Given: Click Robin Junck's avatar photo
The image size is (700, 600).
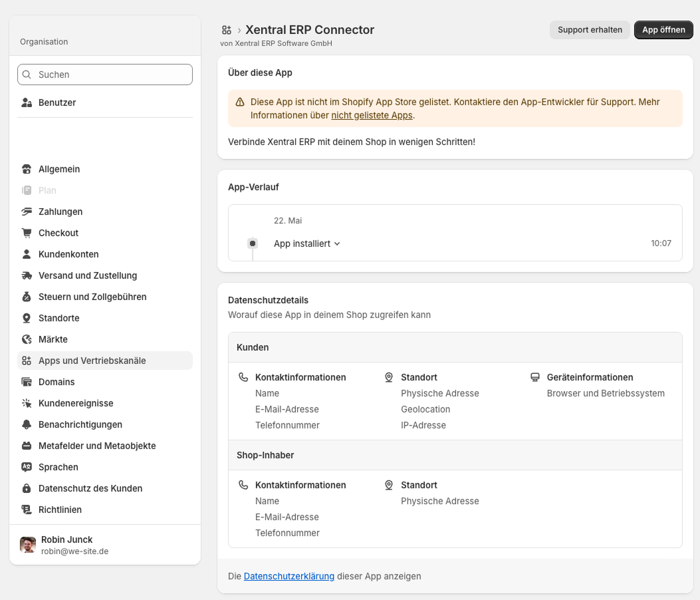Looking at the screenshot, I should 28,545.
